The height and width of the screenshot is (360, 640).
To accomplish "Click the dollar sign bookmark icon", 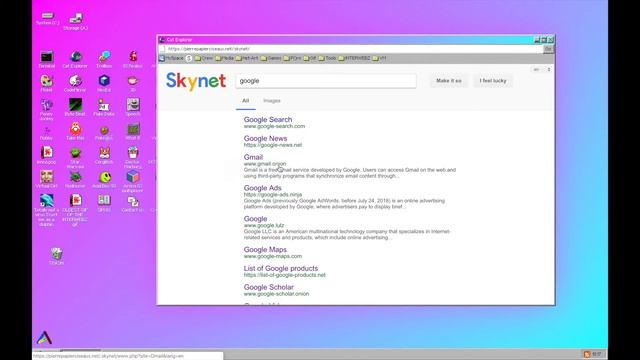I will (x=189, y=58).
